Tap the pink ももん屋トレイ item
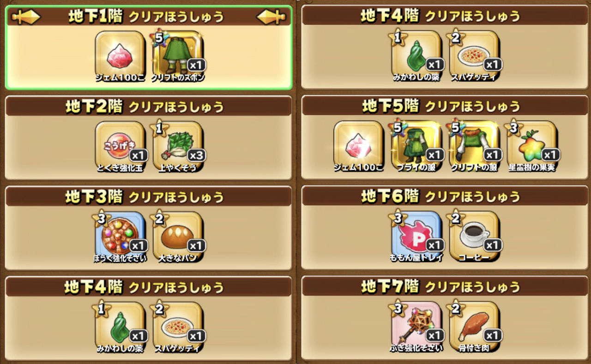Image resolution: width=591 pixels, height=364 pixels. coord(416,237)
